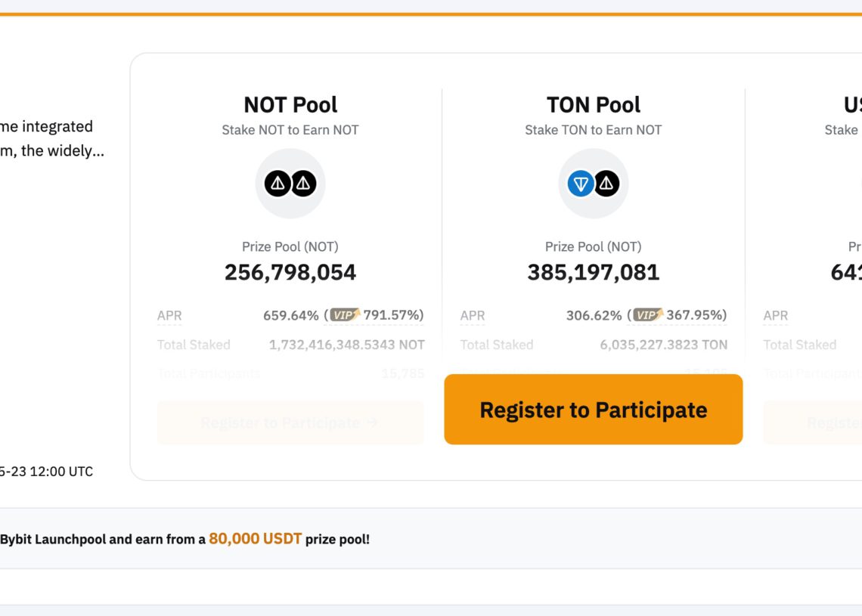
Task: Select the NOT Pool heading
Action: pos(290,105)
